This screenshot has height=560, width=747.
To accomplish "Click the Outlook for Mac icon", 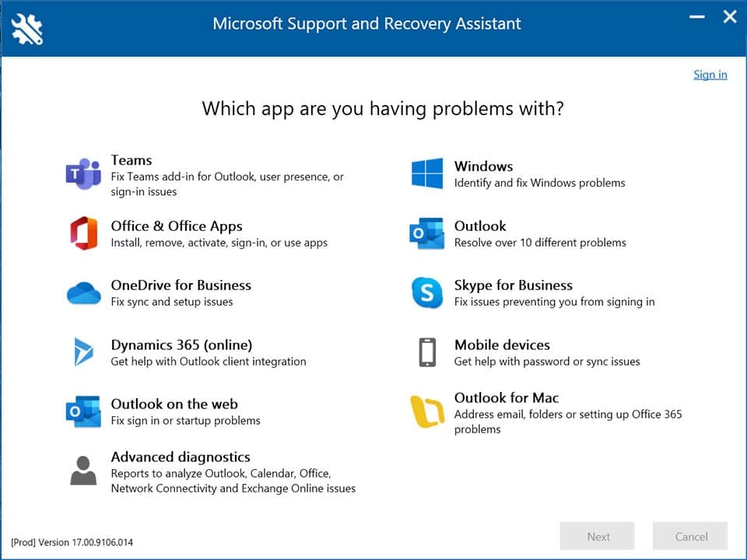I will coord(425,412).
